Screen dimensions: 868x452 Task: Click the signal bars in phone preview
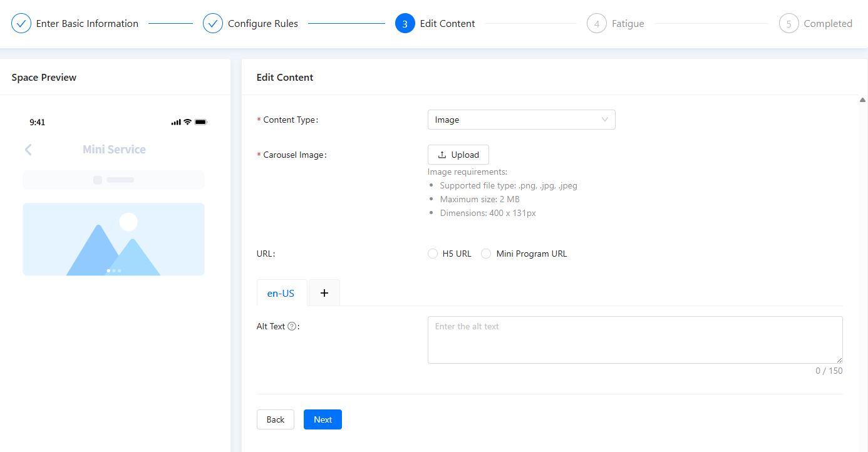[176, 122]
